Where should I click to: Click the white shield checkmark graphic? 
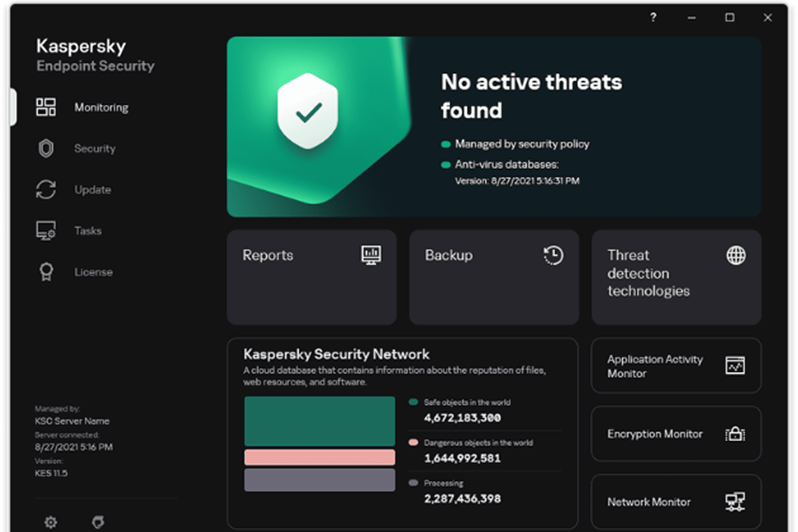[x=308, y=111]
